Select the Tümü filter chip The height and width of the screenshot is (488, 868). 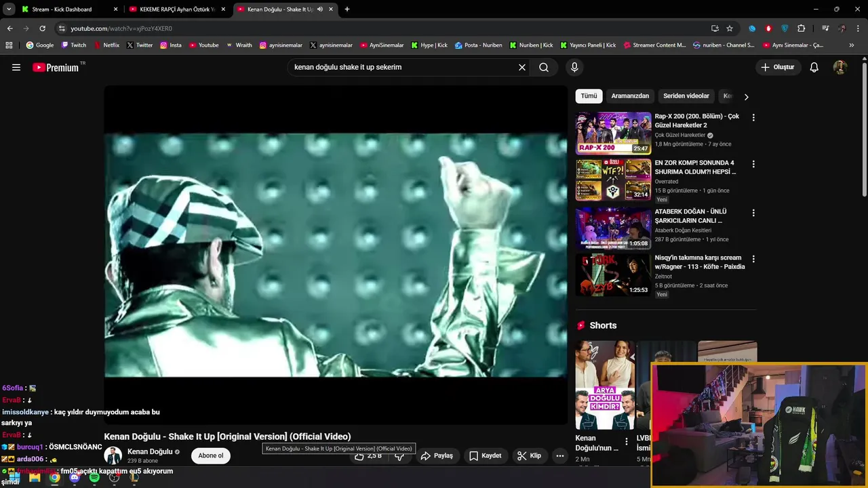coord(589,96)
